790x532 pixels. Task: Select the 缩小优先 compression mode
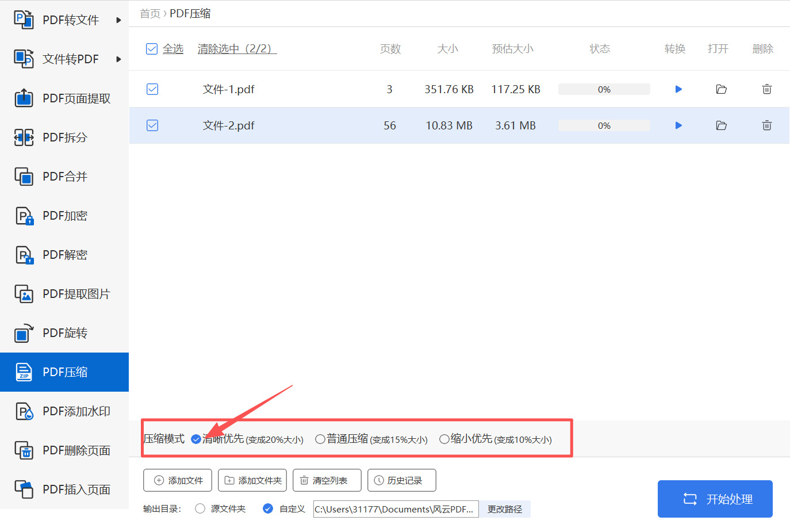pos(444,438)
